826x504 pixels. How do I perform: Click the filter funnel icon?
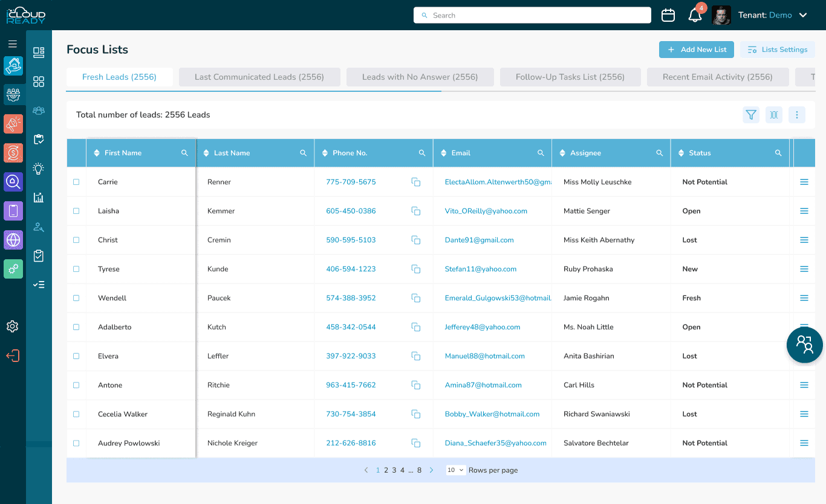[751, 115]
